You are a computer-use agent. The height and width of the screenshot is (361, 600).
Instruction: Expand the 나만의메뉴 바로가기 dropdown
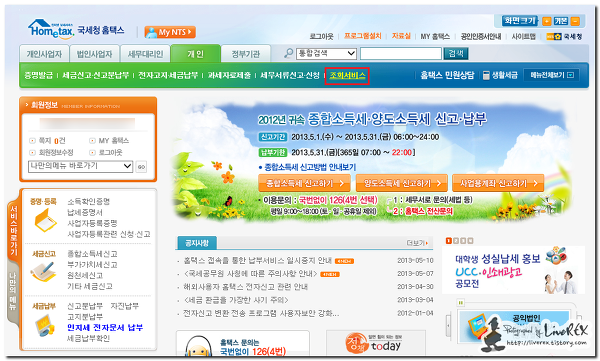(80, 166)
